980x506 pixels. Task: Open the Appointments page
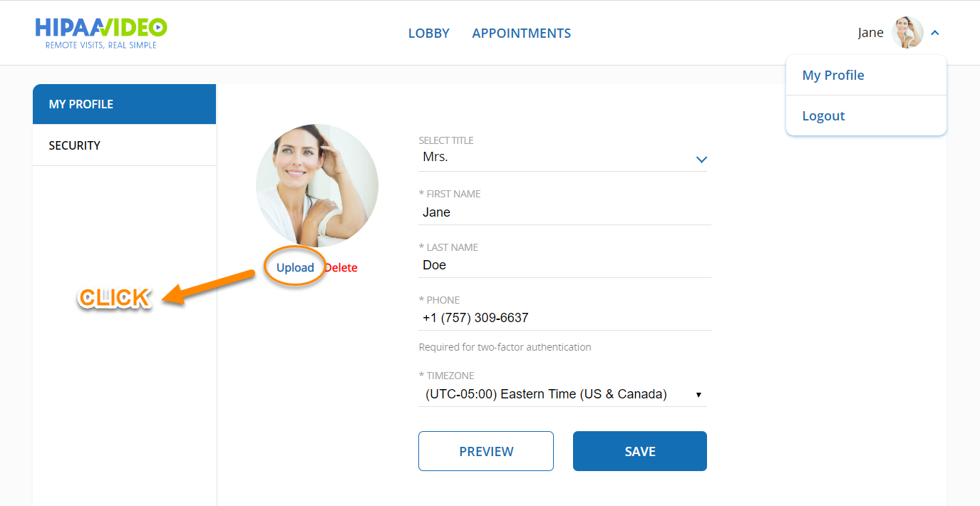click(x=521, y=33)
